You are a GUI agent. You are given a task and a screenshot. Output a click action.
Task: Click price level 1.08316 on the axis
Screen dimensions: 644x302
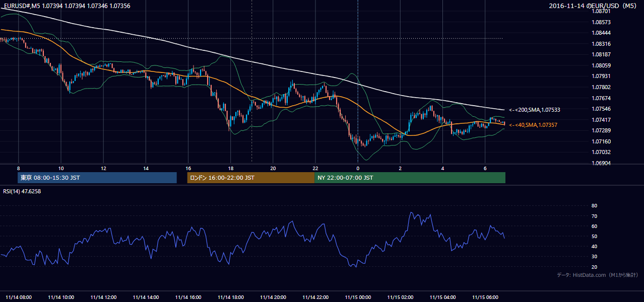(x=602, y=44)
